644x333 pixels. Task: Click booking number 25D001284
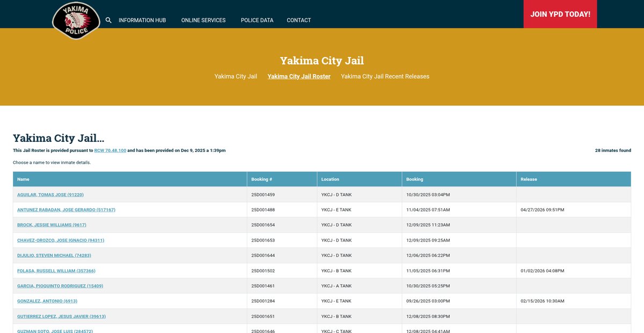pyautogui.click(x=263, y=301)
